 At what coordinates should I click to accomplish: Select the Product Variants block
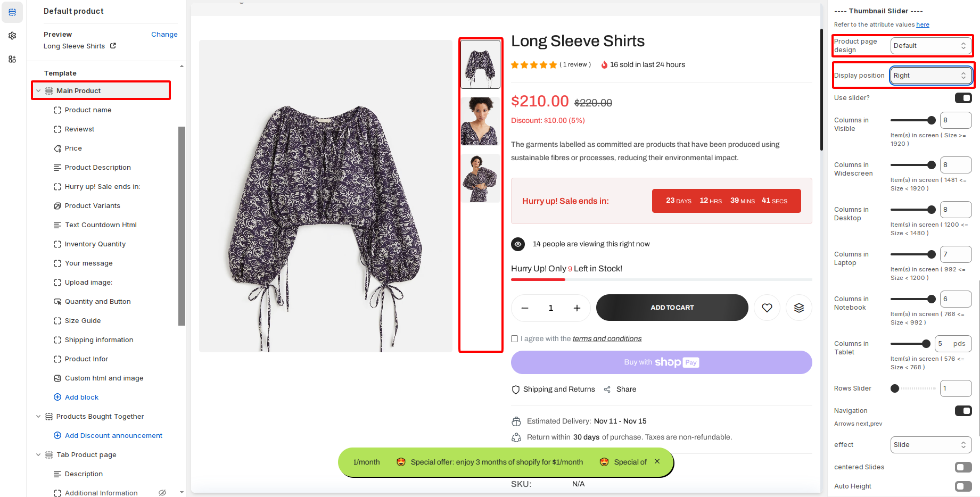click(92, 206)
